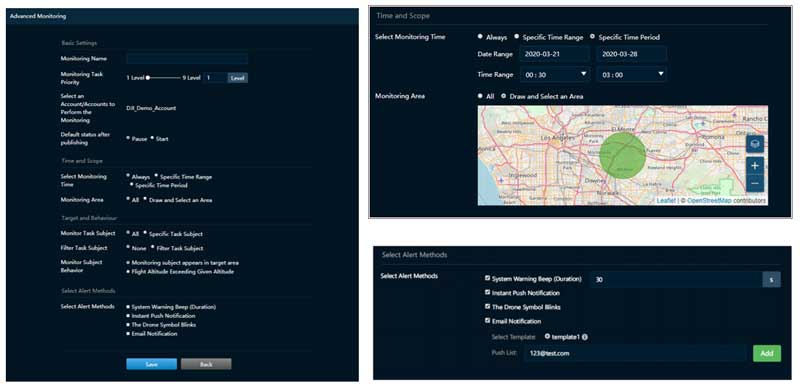Expand the 03:00 end time dropdown
Image resolution: width=800 pixels, height=389 pixels.
pyautogui.click(x=632, y=75)
